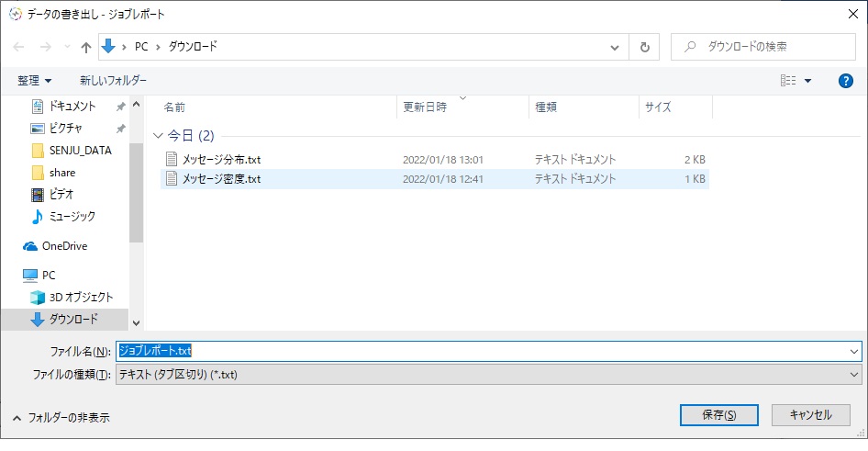Open view options dropdown arrow
This screenshot has width=868, height=451.
(807, 81)
